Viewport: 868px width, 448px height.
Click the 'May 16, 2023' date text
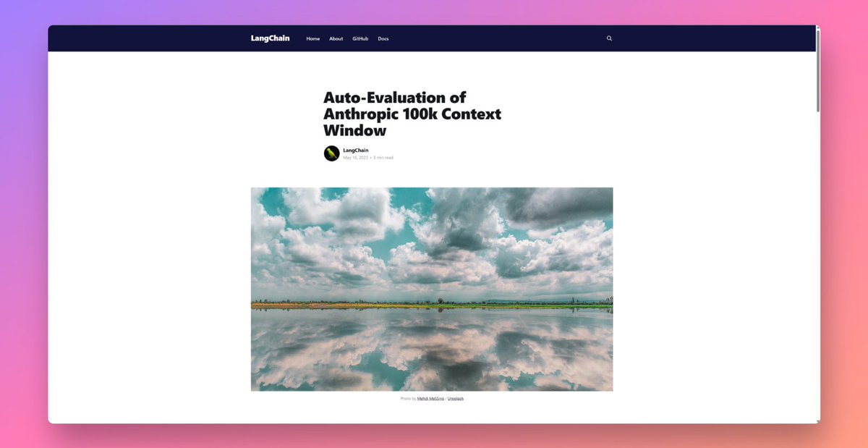pos(355,158)
